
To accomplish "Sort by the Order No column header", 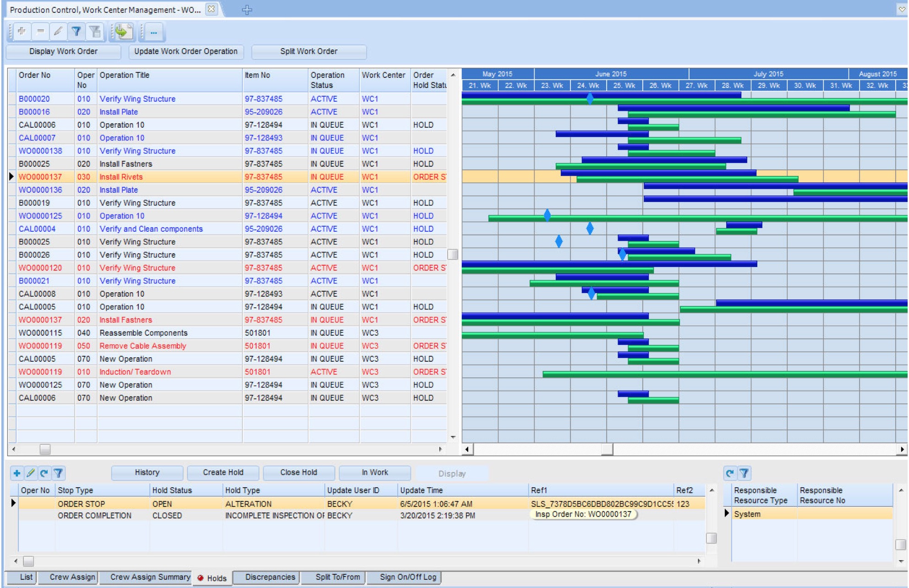I will coord(45,80).
